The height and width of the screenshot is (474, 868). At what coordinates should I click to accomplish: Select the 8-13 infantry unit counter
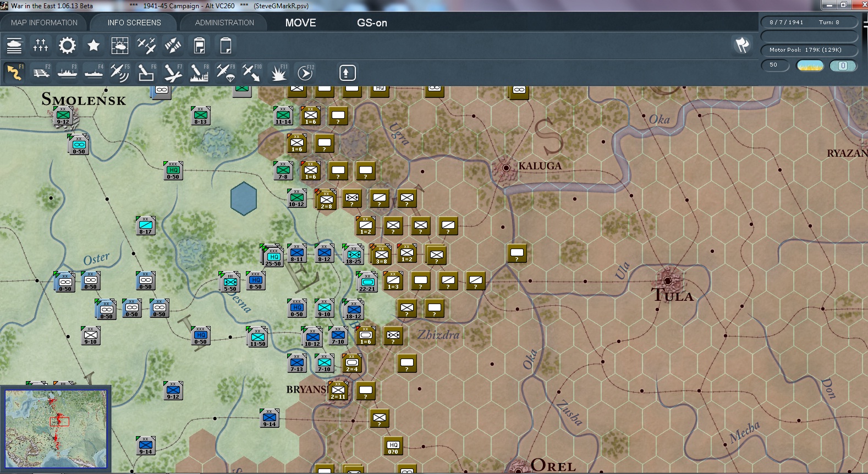coord(200,116)
